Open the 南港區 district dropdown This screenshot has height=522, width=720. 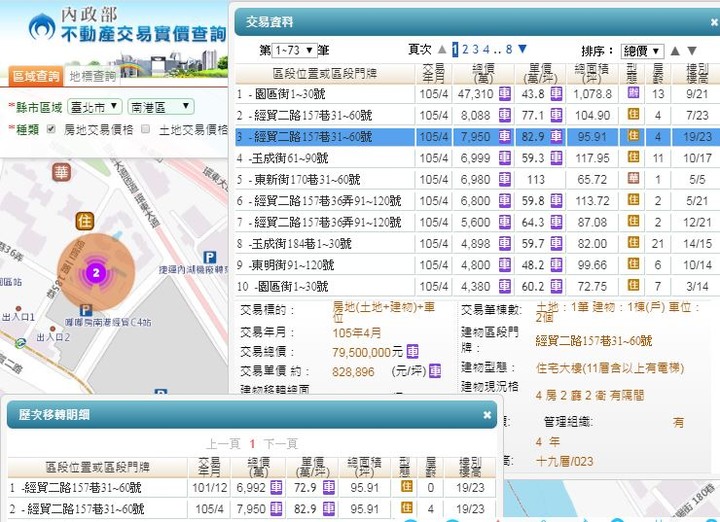[x=161, y=107]
